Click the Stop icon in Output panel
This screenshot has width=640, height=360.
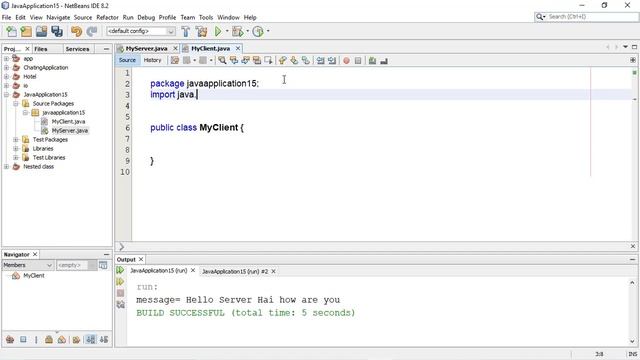(x=120, y=293)
